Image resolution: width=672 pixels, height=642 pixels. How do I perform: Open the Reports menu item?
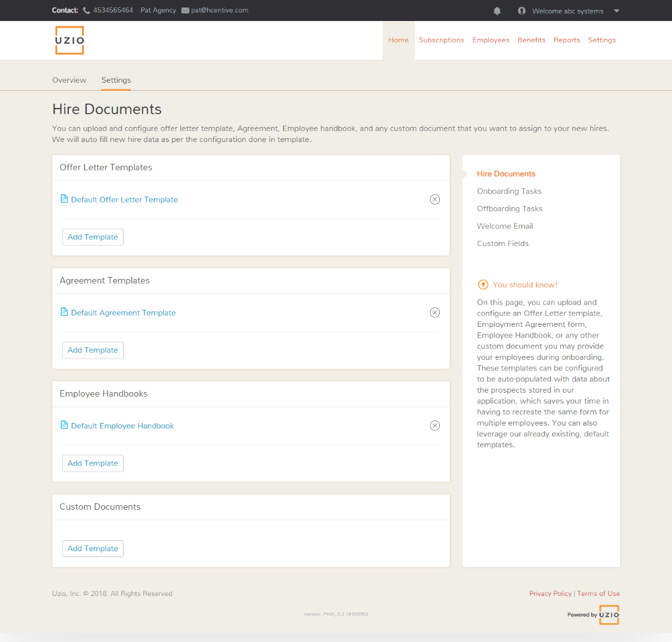click(x=566, y=40)
